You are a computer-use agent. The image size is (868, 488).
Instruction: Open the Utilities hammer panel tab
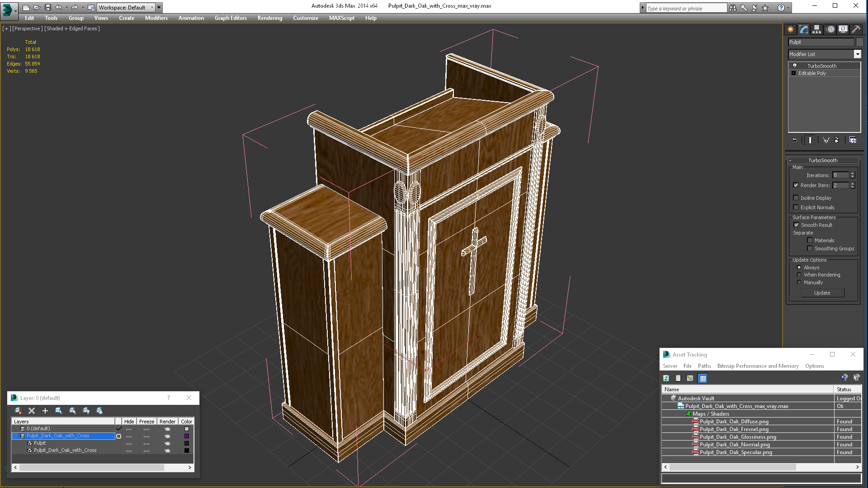click(856, 29)
